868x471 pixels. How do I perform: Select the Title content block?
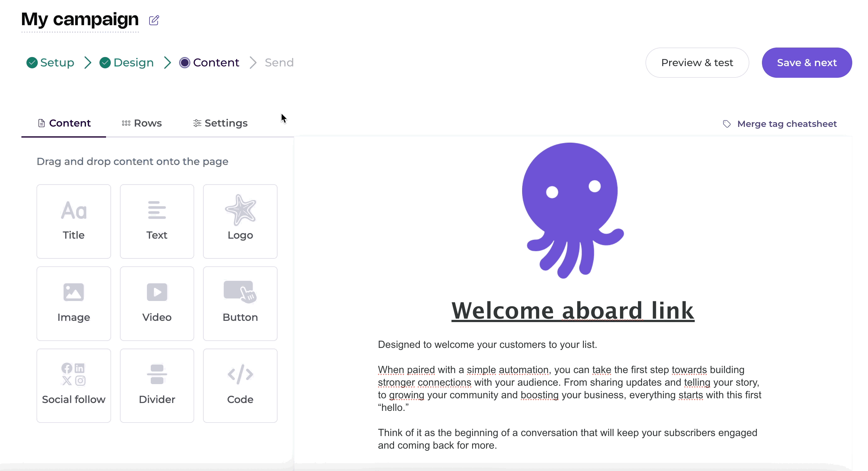[x=73, y=221]
